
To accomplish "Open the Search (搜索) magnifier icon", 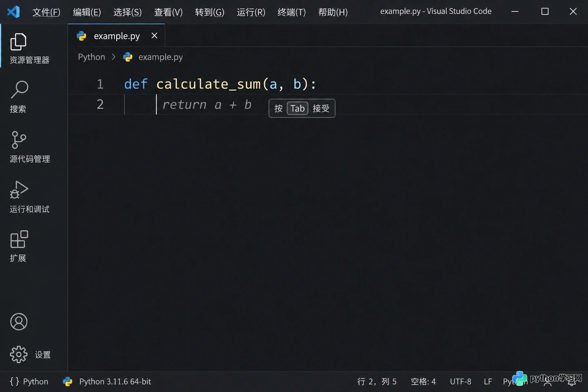I will point(19,89).
